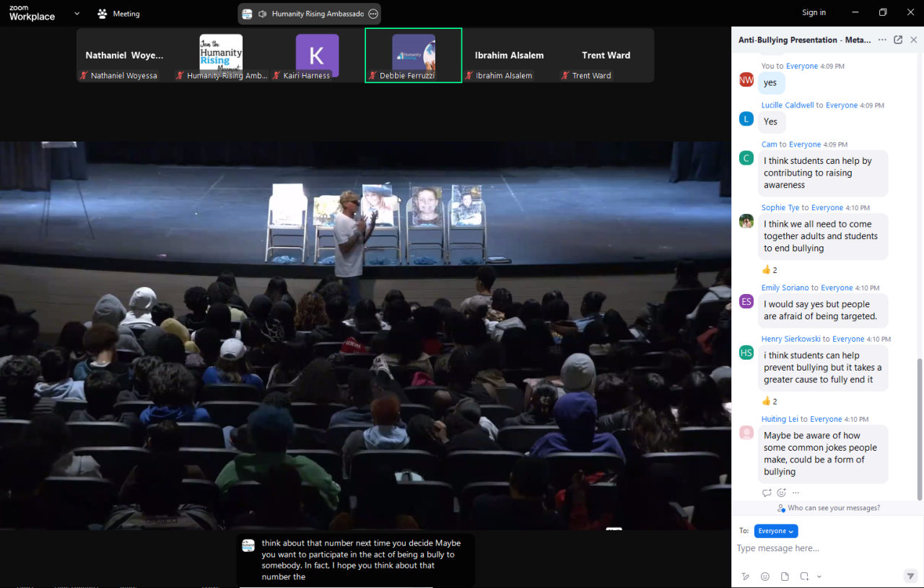Pop out the chat panel
The width and height of the screenshot is (924, 588).
pos(898,40)
